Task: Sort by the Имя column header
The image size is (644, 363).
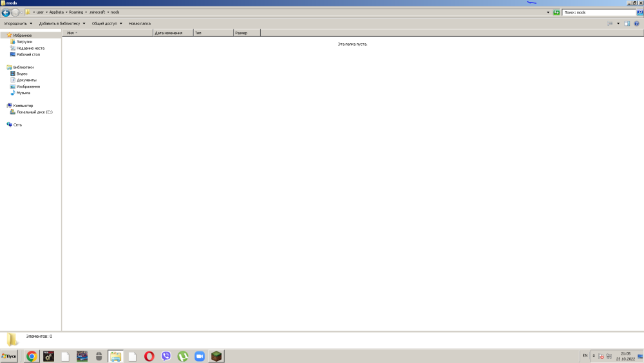Action: point(108,33)
